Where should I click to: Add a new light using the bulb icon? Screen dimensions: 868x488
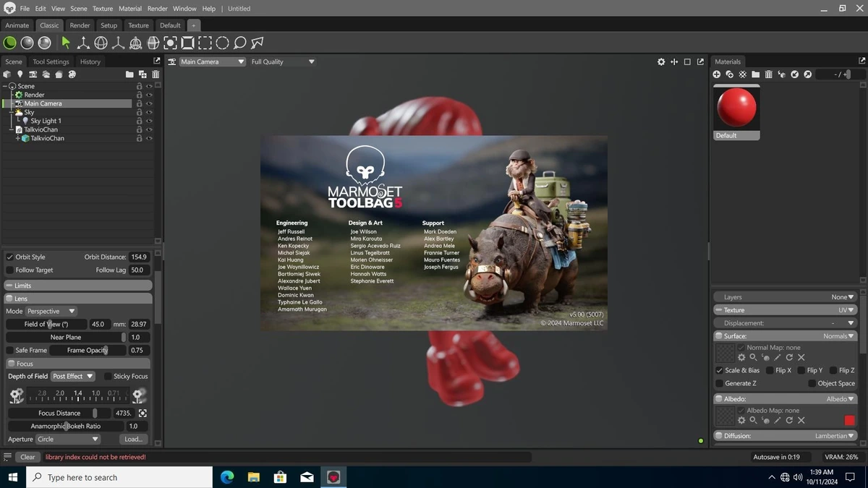point(20,74)
